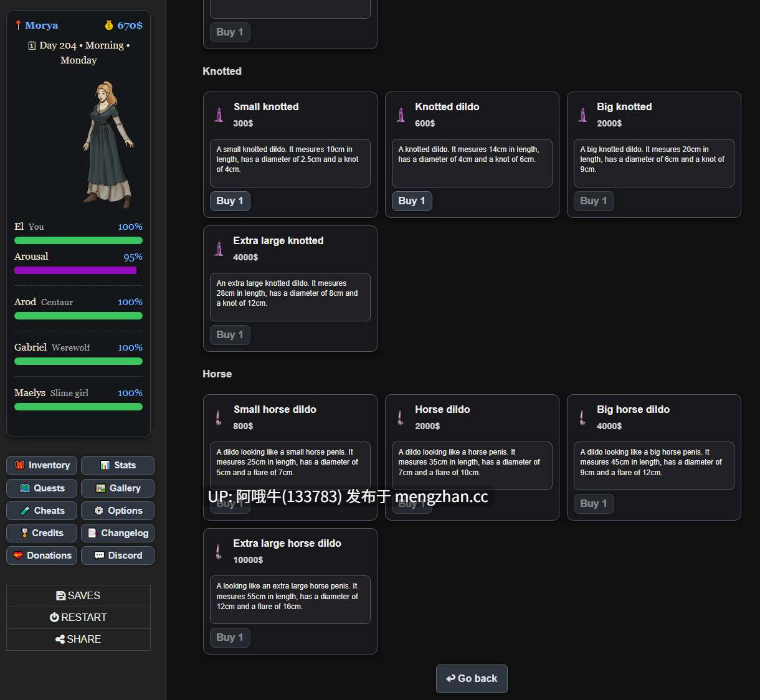The image size is (760, 700).
Task: Open the Stats screen
Action: pyautogui.click(x=118, y=465)
